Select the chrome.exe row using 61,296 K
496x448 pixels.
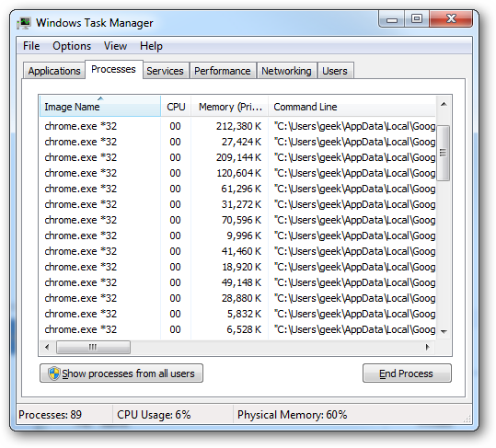(237, 189)
